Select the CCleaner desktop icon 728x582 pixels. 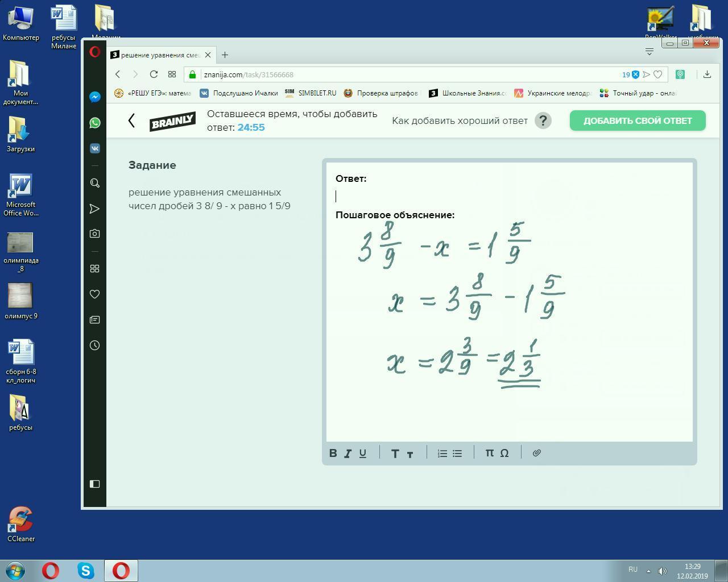(x=21, y=523)
